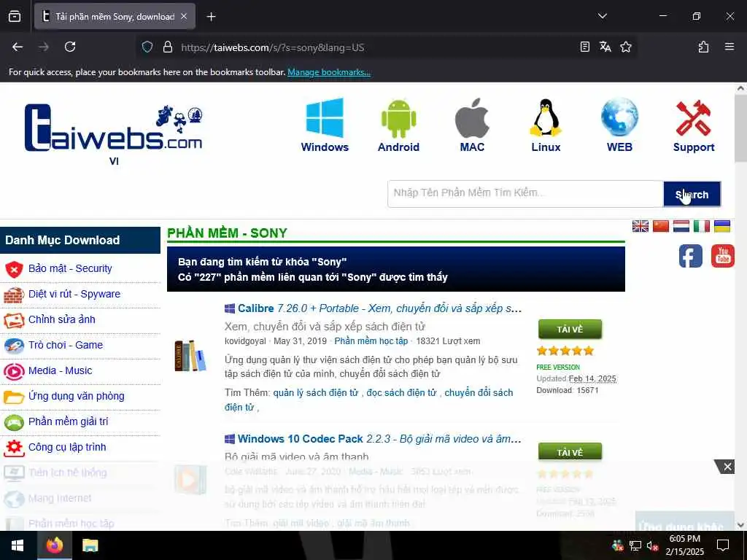The width and height of the screenshot is (747, 560).
Task: Click the Calibre five-star rating
Action: click(x=565, y=351)
